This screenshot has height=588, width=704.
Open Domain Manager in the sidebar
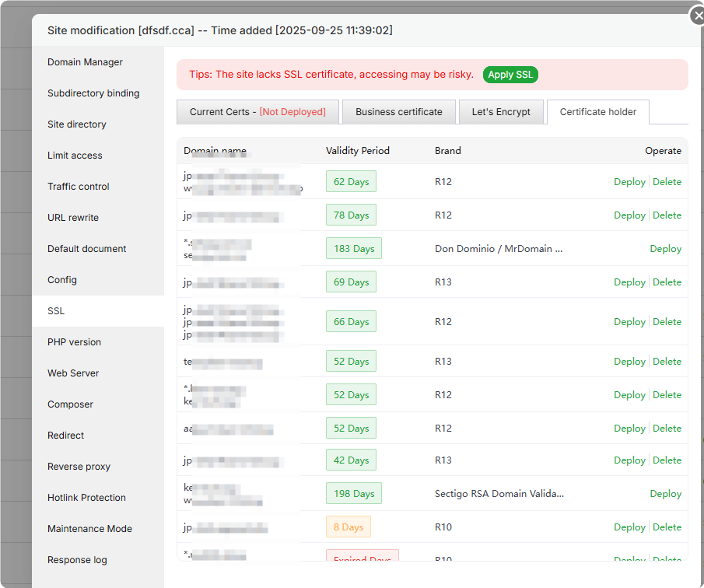tap(85, 62)
